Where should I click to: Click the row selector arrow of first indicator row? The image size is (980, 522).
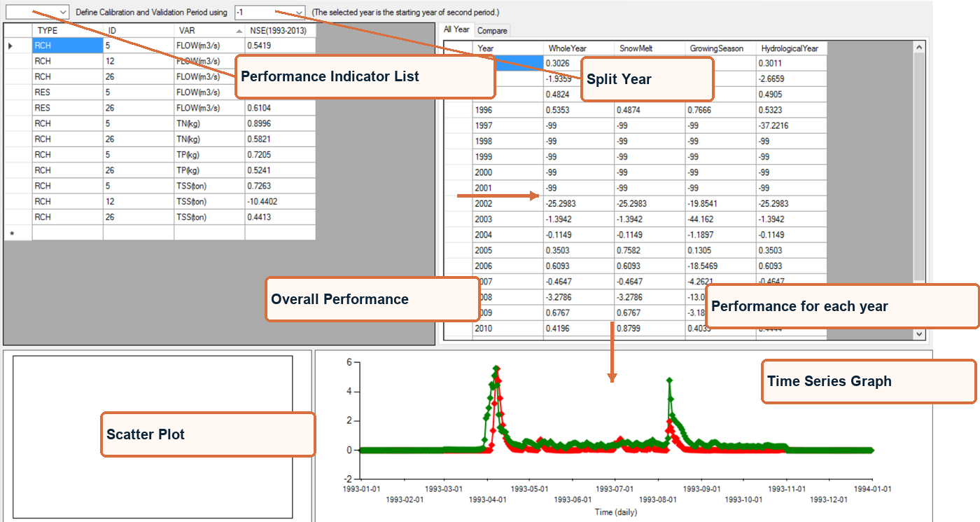(18, 46)
